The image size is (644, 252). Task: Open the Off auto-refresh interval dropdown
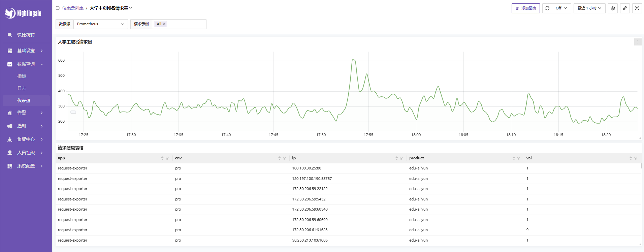[x=561, y=8]
